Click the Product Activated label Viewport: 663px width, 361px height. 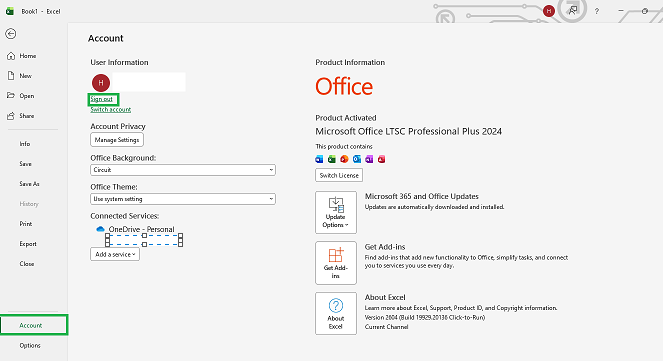pos(345,118)
